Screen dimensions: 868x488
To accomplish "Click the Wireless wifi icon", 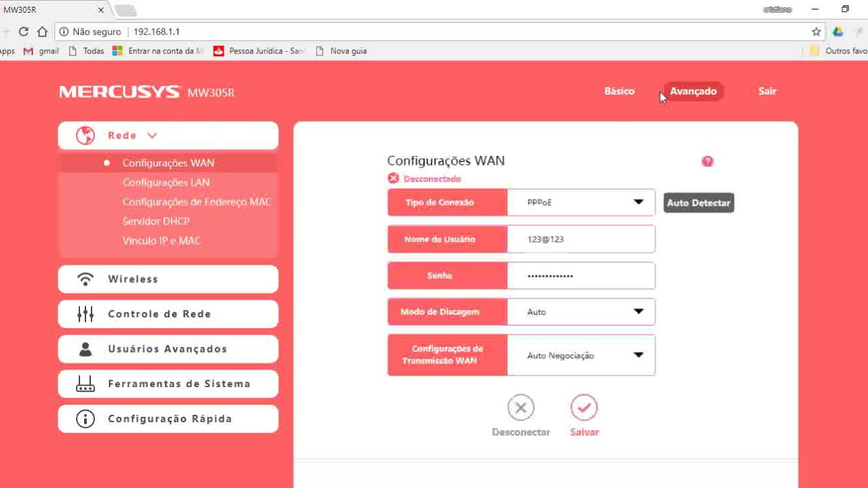I will tap(85, 279).
